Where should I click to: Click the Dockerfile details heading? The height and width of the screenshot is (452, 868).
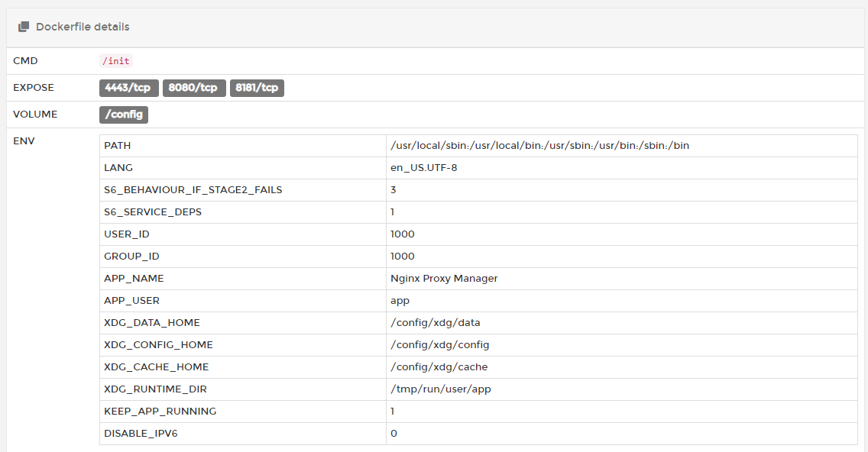pyautogui.click(x=83, y=27)
